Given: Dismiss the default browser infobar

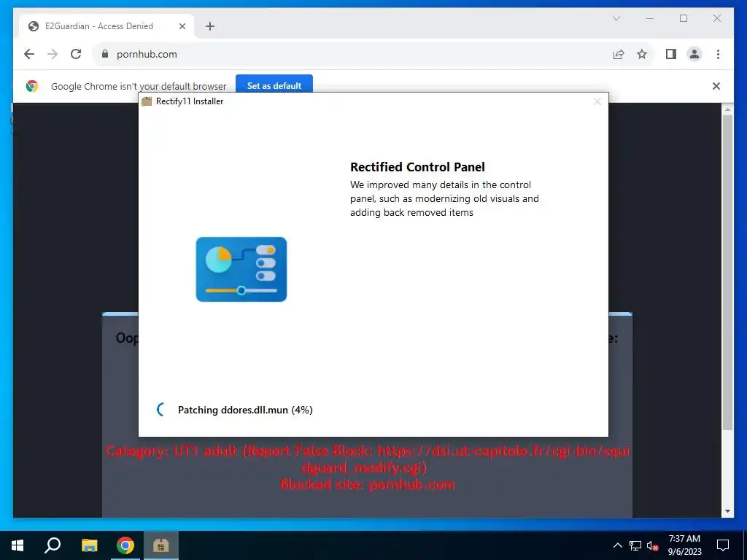Looking at the screenshot, I should (716, 86).
